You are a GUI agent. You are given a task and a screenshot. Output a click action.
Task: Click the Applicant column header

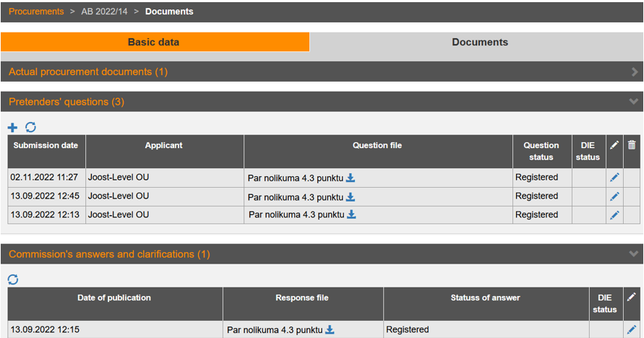click(x=164, y=146)
